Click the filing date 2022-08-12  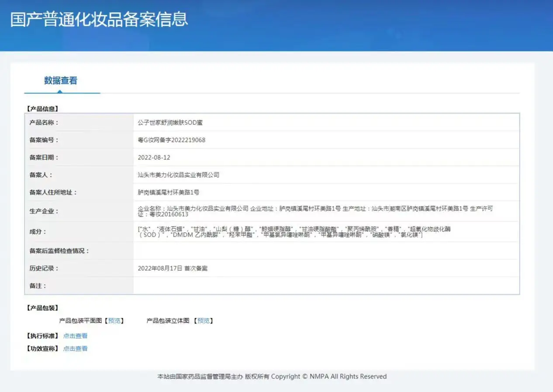point(153,158)
